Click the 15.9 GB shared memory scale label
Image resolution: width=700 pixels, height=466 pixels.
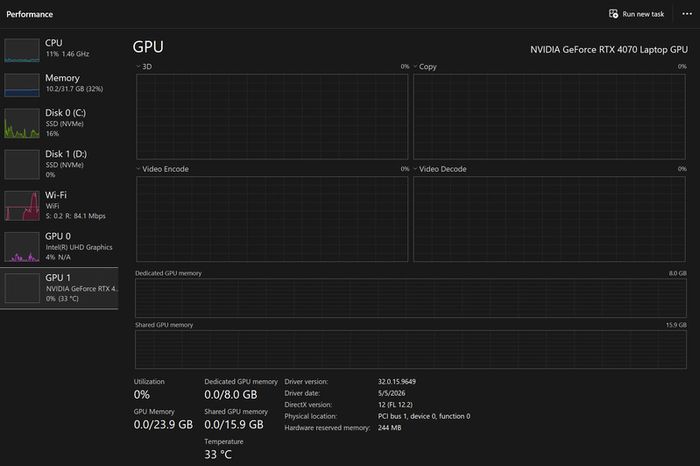coord(676,325)
